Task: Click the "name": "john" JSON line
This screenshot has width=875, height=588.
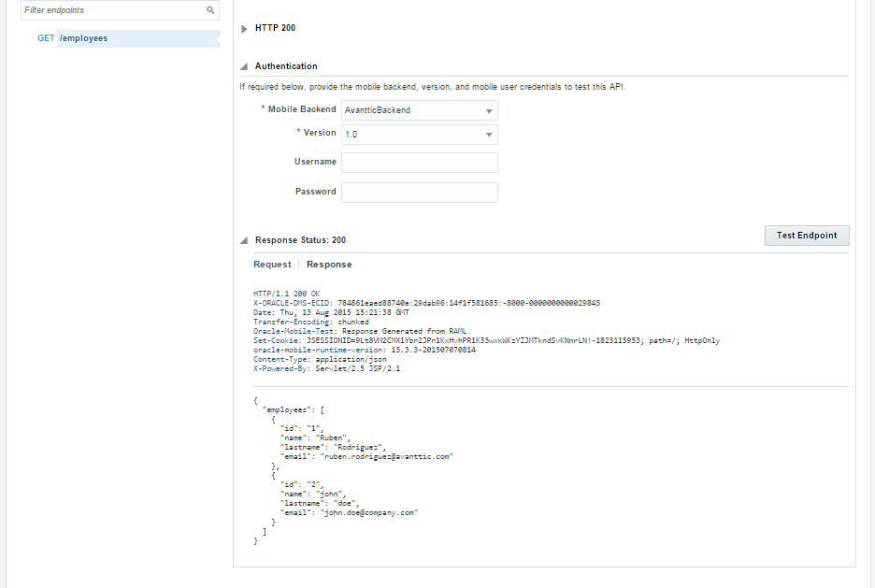Action: [x=313, y=495]
